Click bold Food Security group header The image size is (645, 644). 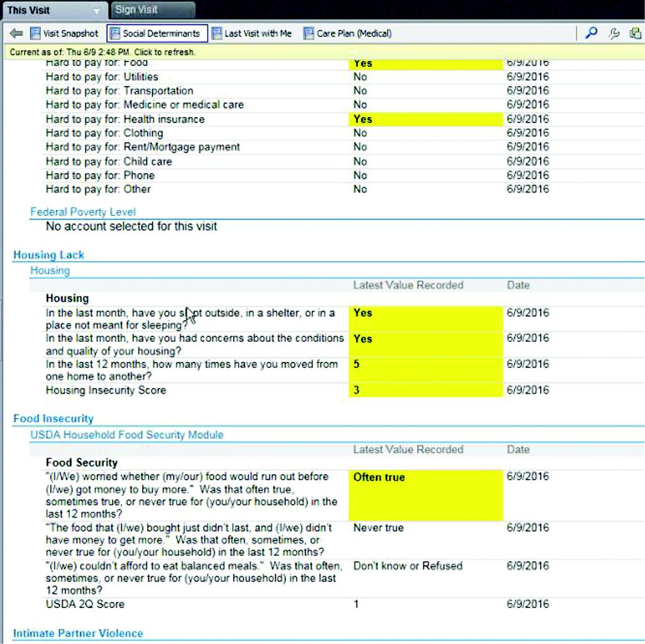[82, 462]
